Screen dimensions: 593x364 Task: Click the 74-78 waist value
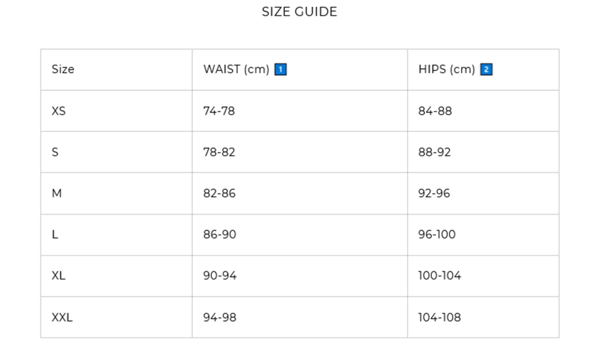point(219,111)
